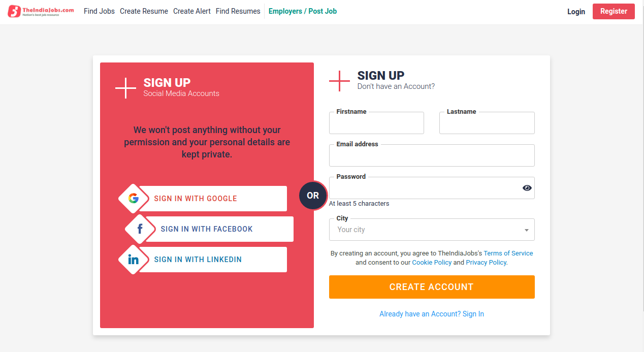Click the plus icon beside the SIGN UP form
This screenshot has height=352, width=644.
[340, 81]
